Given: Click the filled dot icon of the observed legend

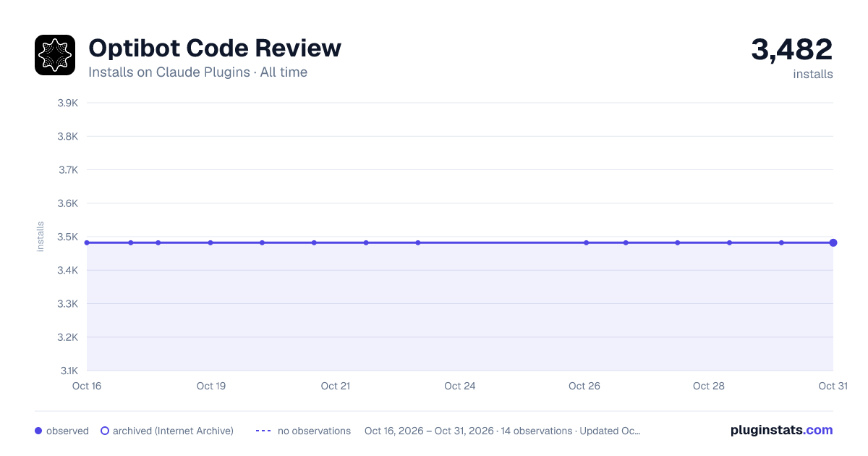Looking at the screenshot, I should tap(38, 431).
